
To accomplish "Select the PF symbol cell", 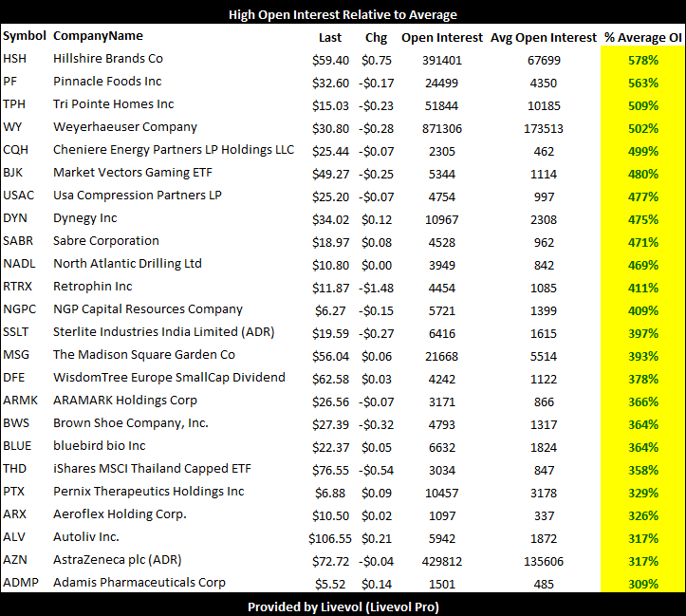I will (x=9, y=82).
